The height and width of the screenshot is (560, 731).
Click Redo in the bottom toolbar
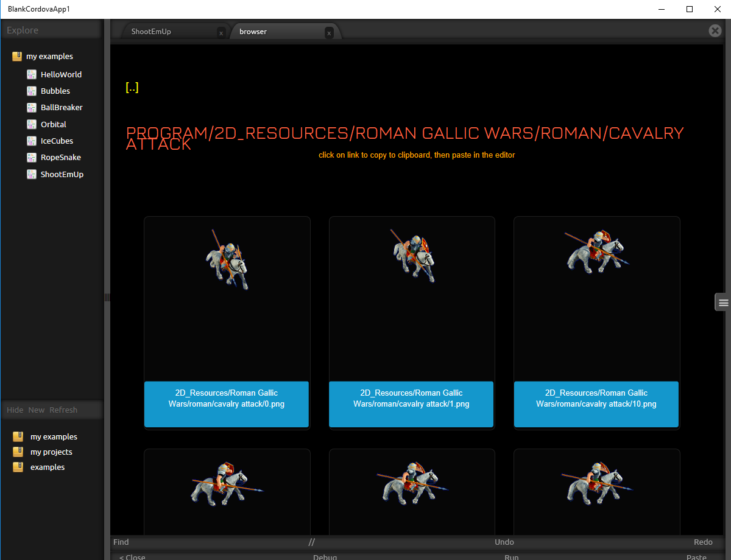703,542
